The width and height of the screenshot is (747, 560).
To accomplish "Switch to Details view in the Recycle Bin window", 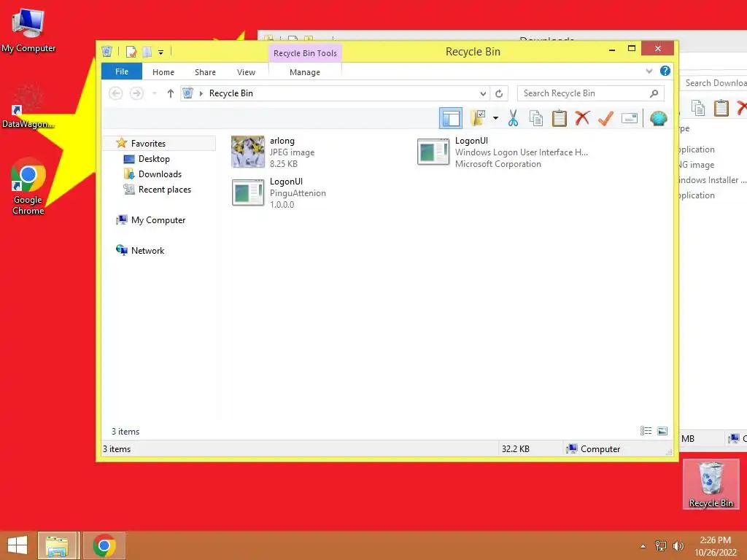I will click(x=646, y=431).
